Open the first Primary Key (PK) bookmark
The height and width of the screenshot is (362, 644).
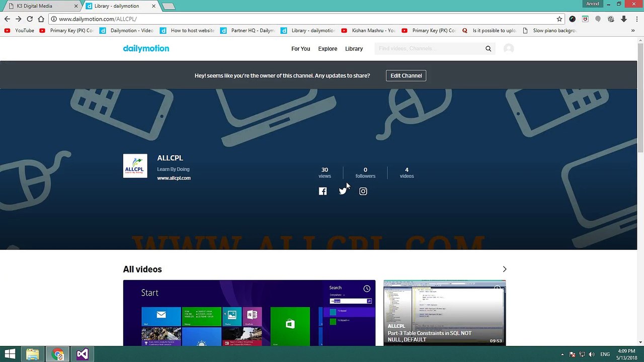pos(66,31)
